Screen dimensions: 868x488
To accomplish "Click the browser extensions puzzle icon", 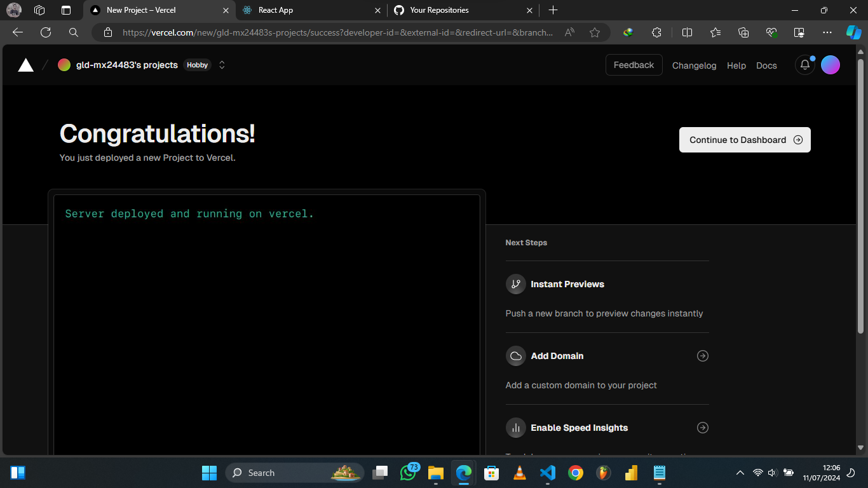I will pos(656,32).
